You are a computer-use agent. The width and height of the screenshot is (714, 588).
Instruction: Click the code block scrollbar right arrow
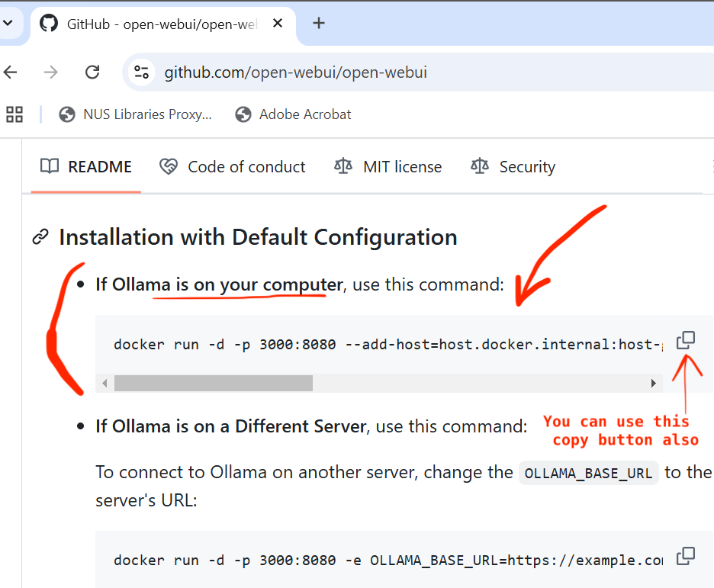click(x=654, y=383)
